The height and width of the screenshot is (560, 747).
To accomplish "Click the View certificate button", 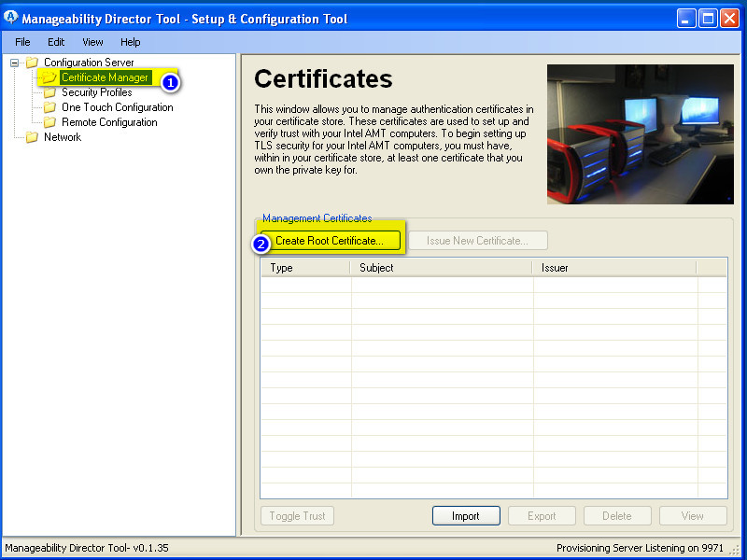I will 693,516.
